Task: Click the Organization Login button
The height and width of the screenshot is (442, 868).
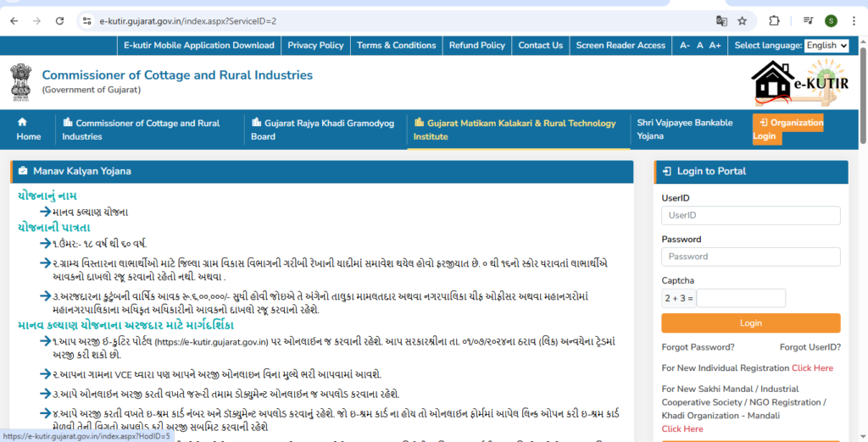Action: tap(787, 130)
